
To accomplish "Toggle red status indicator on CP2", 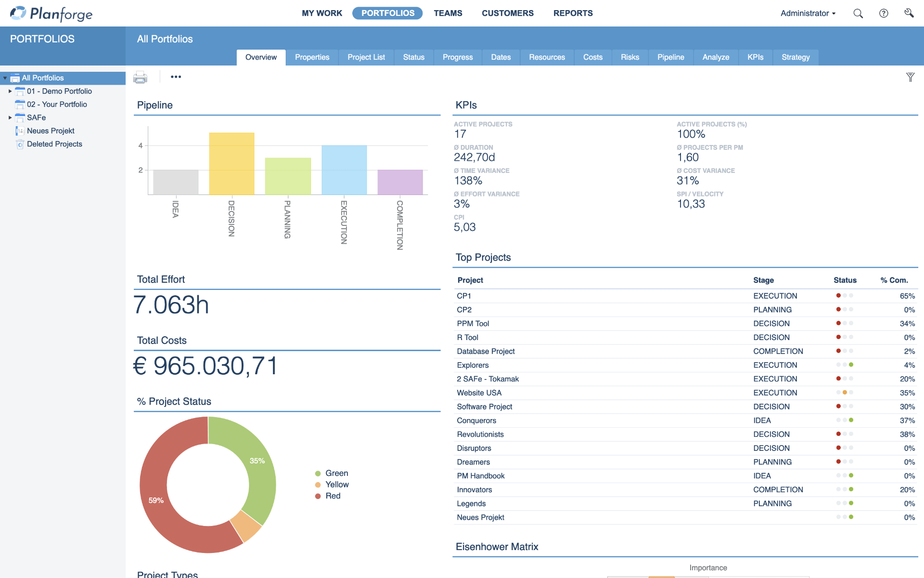I will click(x=838, y=309).
